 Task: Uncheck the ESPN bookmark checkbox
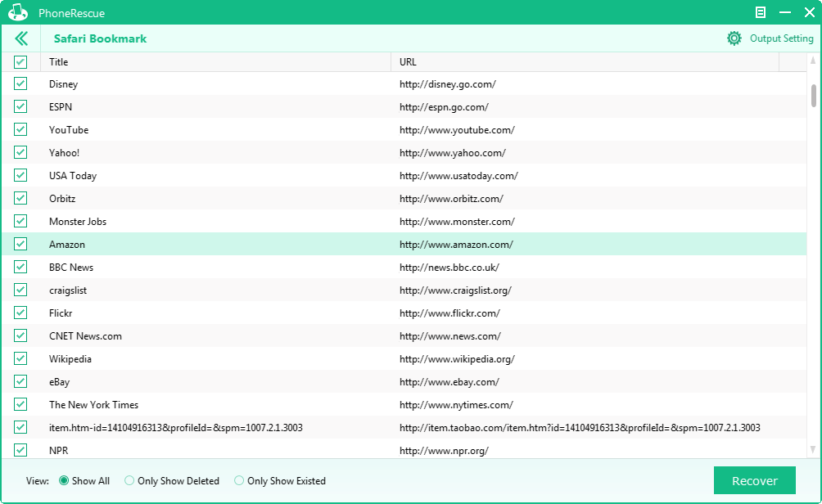click(x=20, y=107)
